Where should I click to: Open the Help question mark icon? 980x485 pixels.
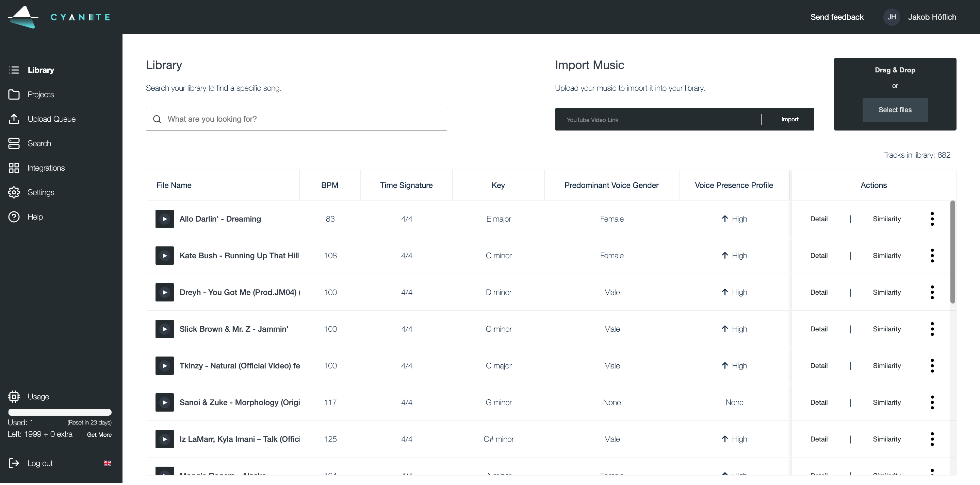14,216
